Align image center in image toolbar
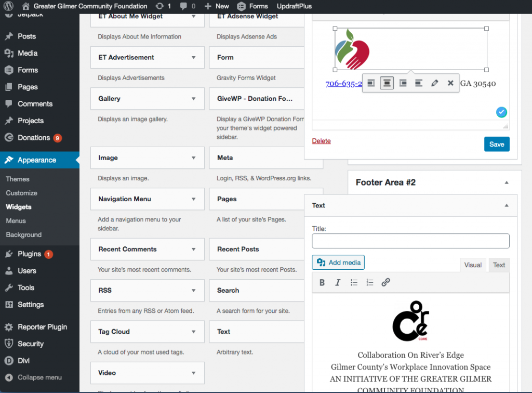532x393 pixels. pos(387,83)
